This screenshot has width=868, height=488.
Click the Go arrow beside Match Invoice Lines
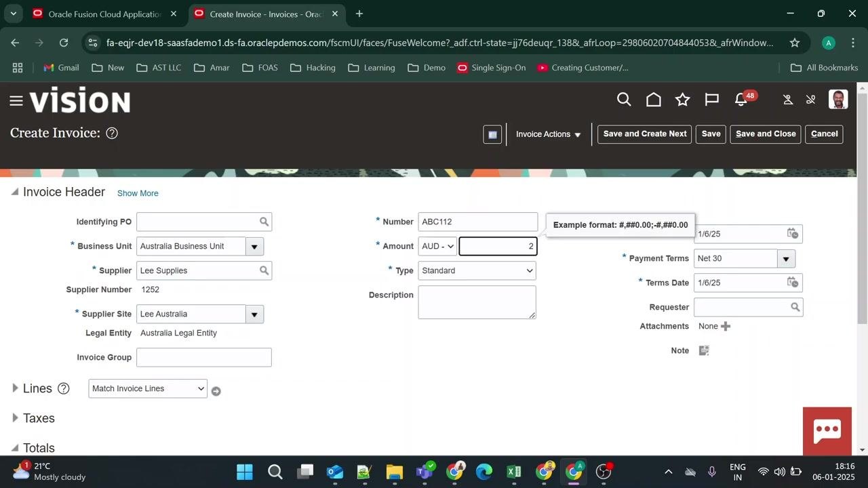216,391
